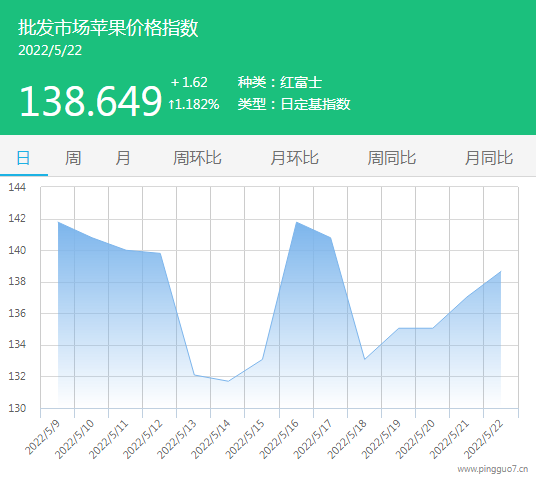Click the 批发市场苹果价格指数 title
Image resolution: width=536 pixels, height=480 pixels.
pyautogui.click(x=108, y=28)
